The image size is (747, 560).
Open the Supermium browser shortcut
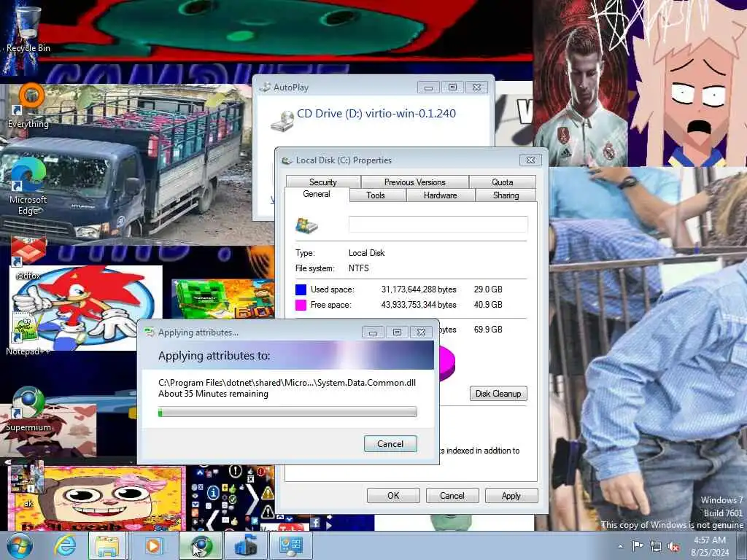28,410
